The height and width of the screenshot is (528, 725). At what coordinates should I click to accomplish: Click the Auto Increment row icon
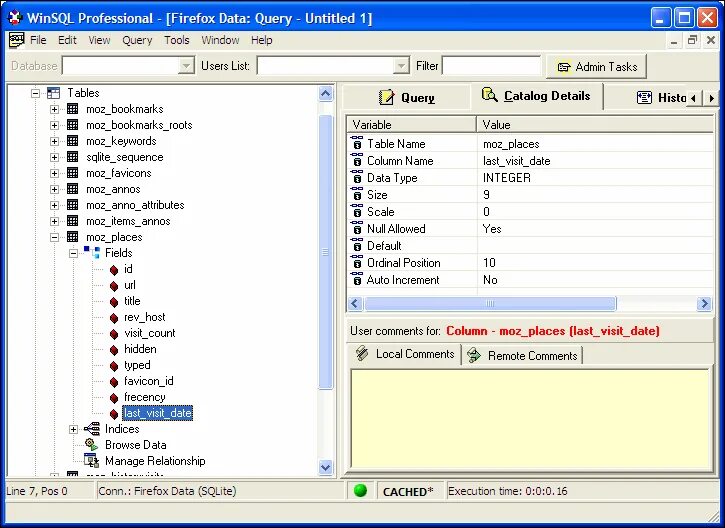coord(356,279)
